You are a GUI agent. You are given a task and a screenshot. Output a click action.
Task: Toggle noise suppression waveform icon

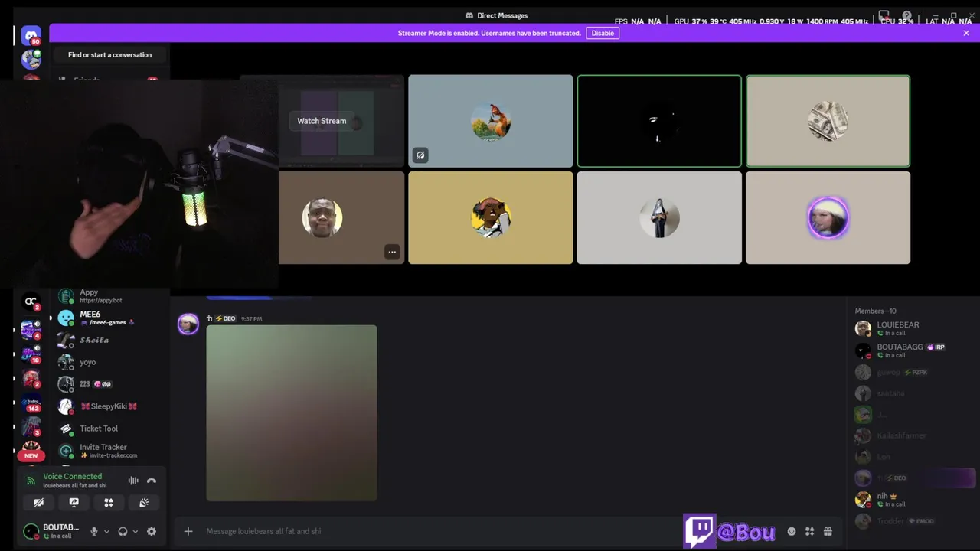tap(133, 481)
